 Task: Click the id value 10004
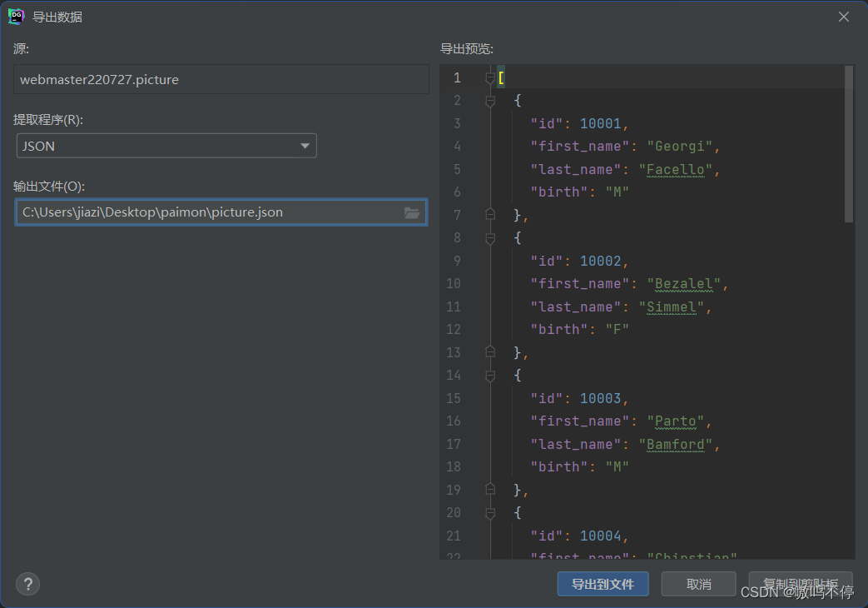(601, 536)
